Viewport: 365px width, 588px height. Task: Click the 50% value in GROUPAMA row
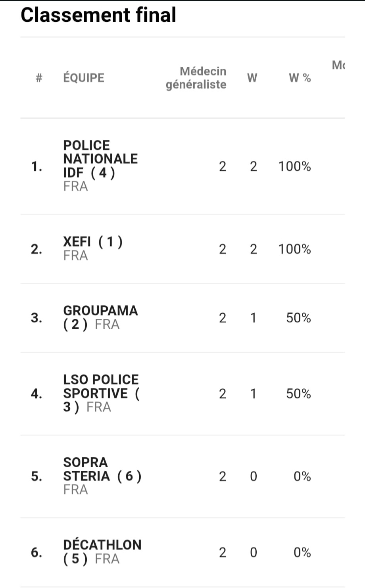click(x=298, y=318)
